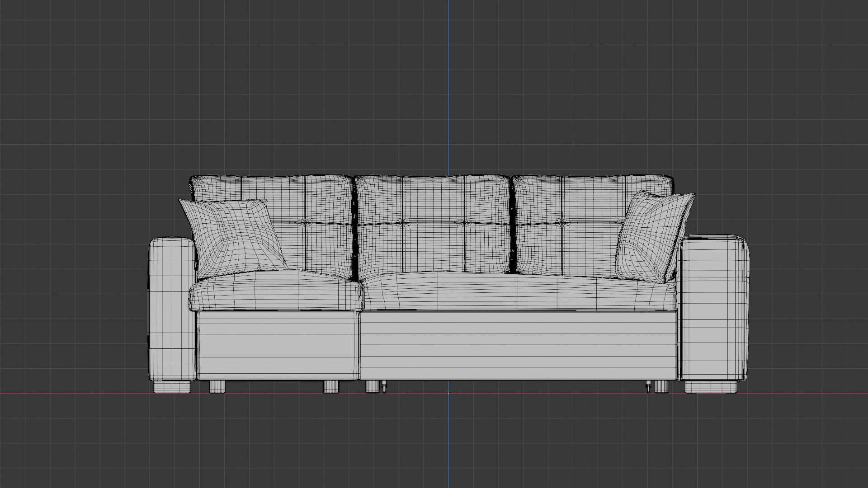Click the foot under the right armrest

[711, 387]
